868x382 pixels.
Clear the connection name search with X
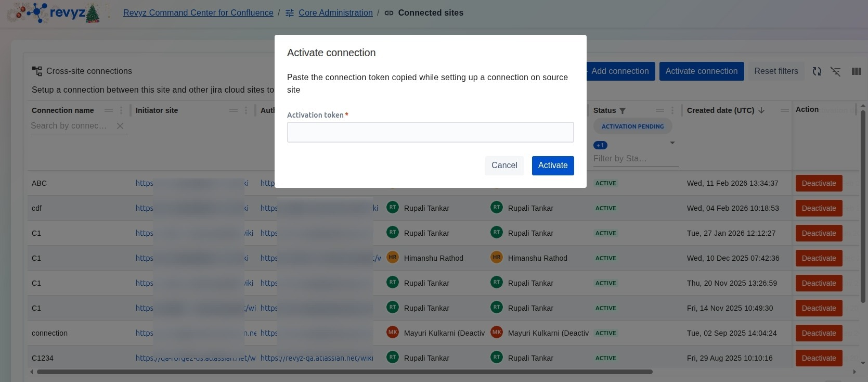click(120, 126)
